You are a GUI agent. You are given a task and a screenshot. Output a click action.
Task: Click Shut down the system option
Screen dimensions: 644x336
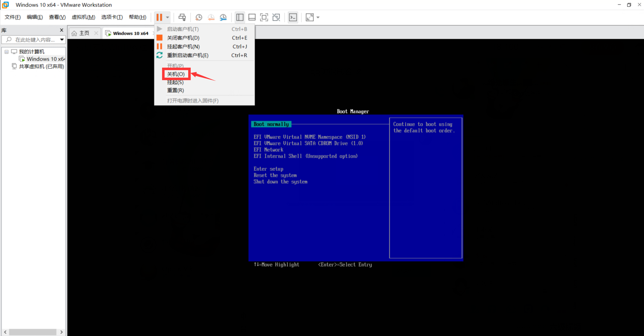(x=280, y=182)
